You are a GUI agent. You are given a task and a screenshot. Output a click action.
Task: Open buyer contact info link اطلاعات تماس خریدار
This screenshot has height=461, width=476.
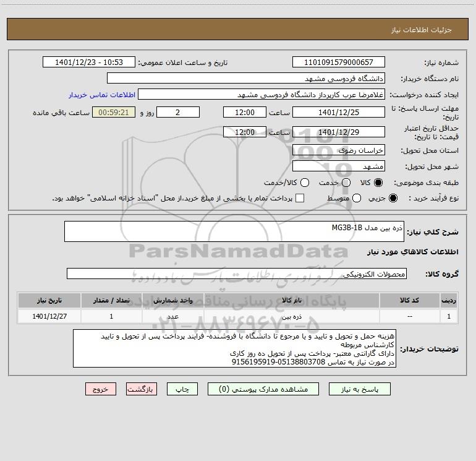[102, 95]
